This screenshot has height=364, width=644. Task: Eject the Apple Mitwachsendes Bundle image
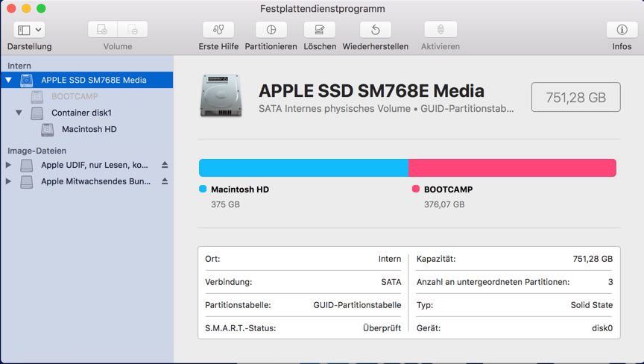165,181
